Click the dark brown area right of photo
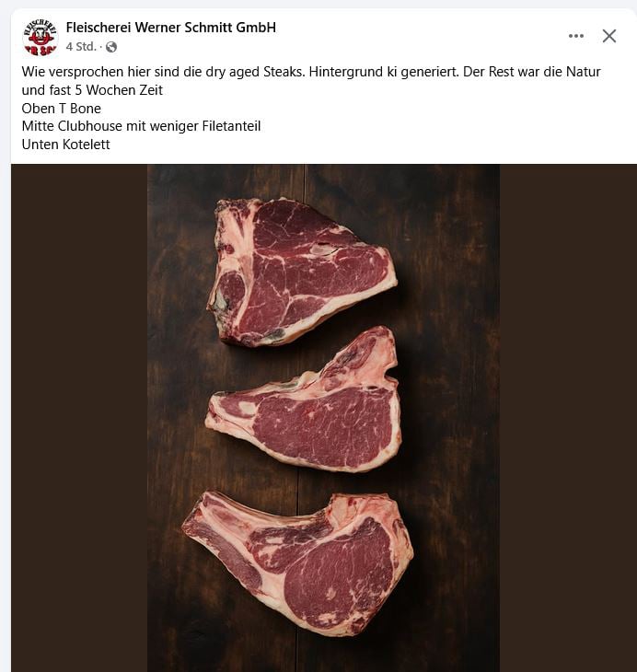 click(568, 418)
